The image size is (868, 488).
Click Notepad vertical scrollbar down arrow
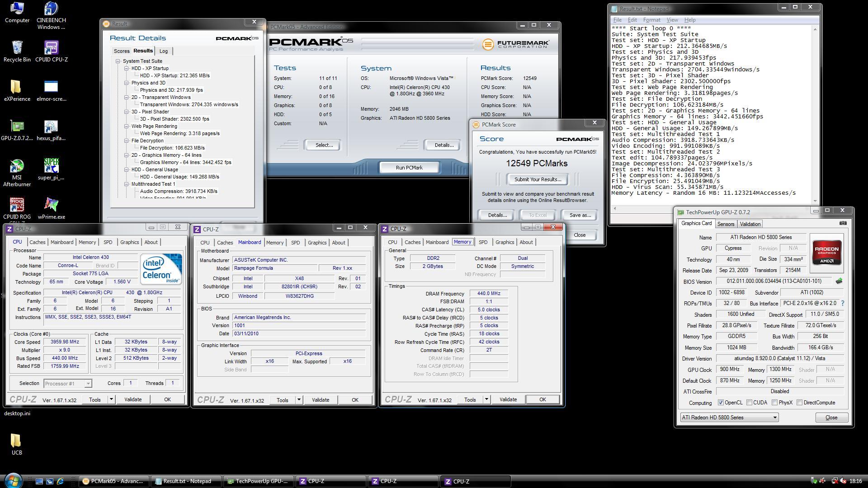(815, 201)
